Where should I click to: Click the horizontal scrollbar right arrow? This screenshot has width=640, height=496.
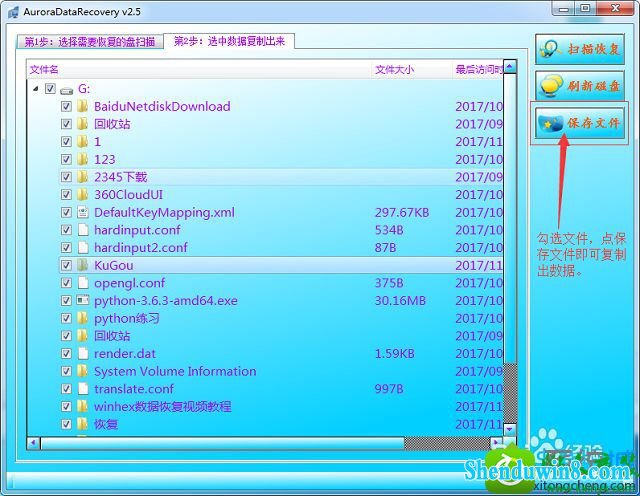[x=496, y=443]
